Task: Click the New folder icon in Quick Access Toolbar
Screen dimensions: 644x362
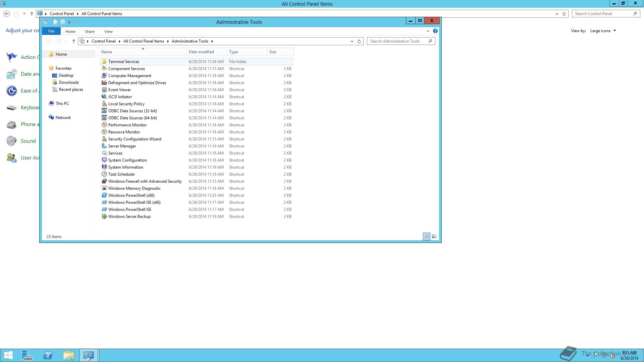Action: pyautogui.click(x=63, y=22)
